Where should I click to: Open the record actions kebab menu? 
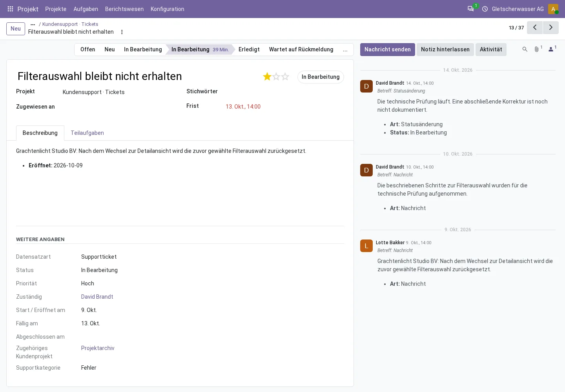click(x=122, y=32)
